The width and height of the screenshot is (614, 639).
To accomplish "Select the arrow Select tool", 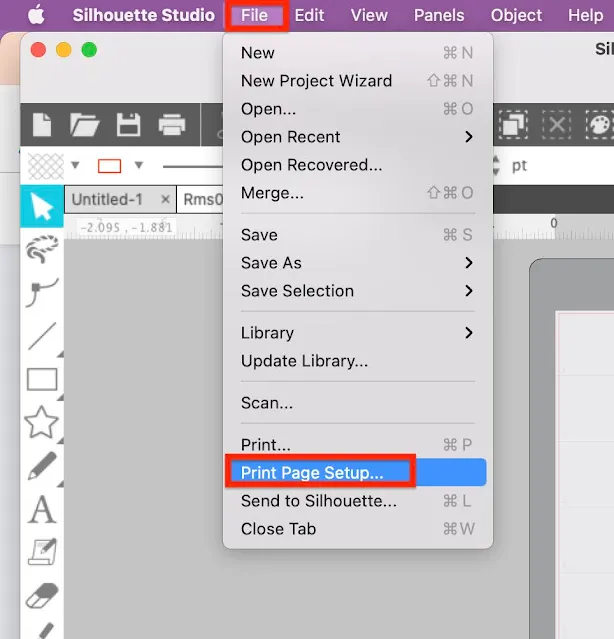I will [x=42, y=206].
